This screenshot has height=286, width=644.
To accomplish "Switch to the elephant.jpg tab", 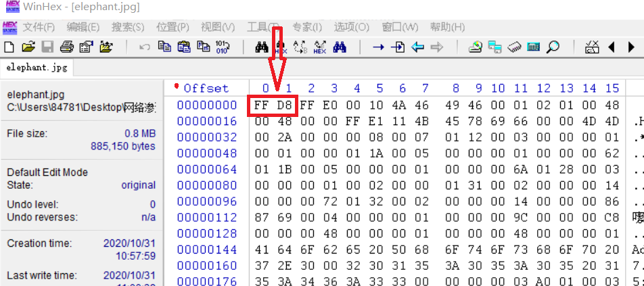I will [37, 68].
